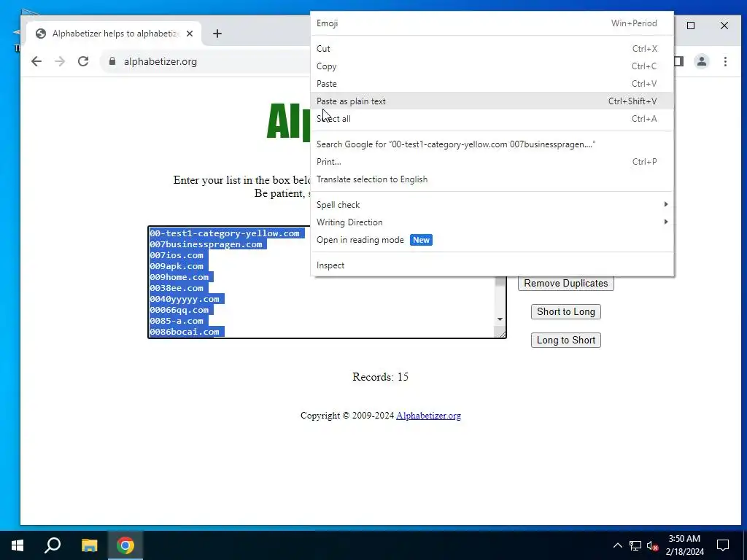Click the Alphabetizer browser tab
The height and width of the screenshot is (560, 747).
(115, 34)
